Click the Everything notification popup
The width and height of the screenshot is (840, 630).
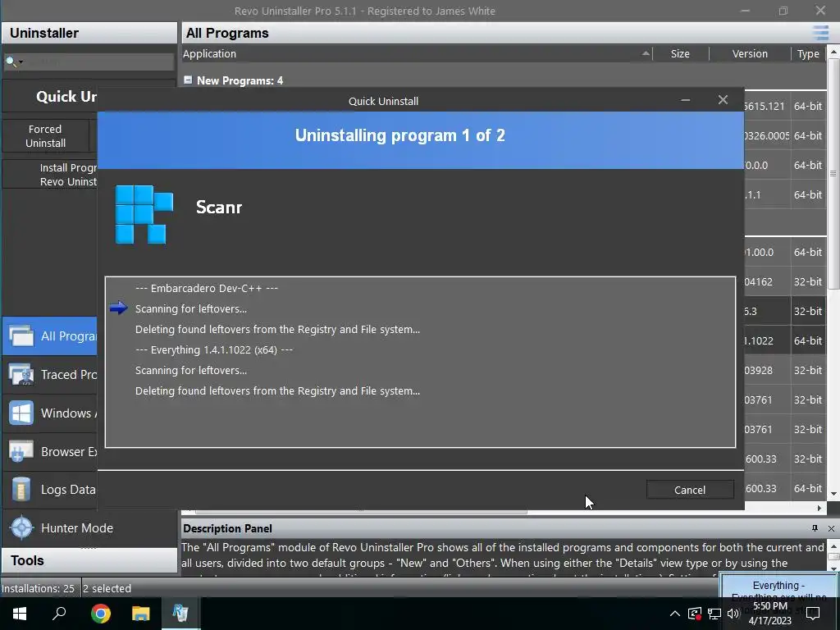pos(778,587)
